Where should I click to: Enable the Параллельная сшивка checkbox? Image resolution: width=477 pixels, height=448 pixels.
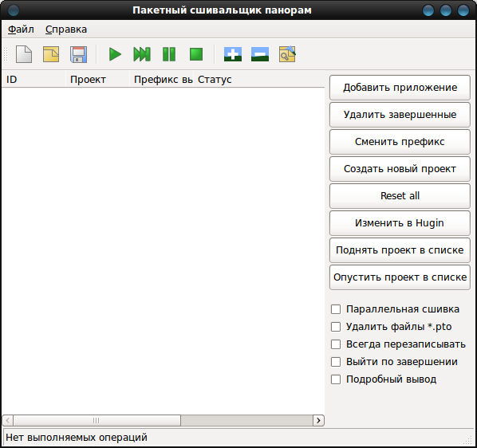click(x=336, y=309)
